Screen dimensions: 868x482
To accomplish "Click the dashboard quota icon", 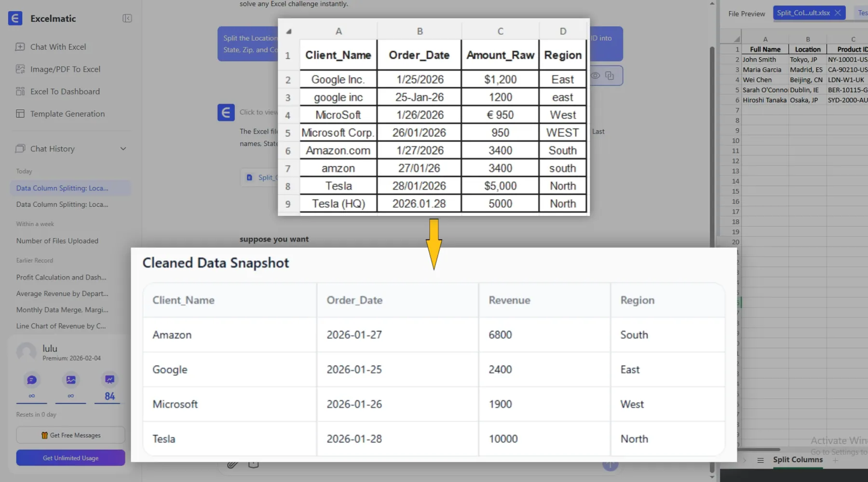I will click(x=109, y=380).
